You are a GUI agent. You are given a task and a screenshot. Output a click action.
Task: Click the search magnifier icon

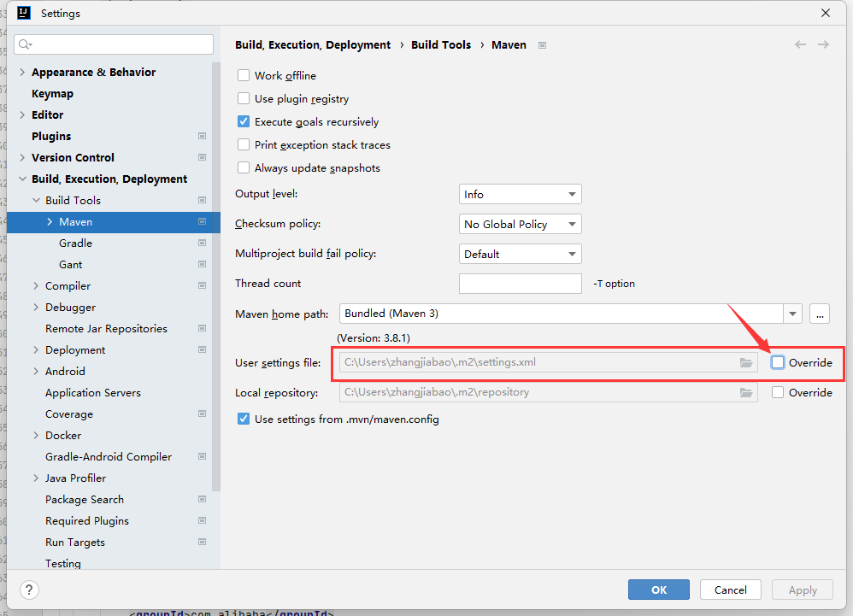pos(25,44)
